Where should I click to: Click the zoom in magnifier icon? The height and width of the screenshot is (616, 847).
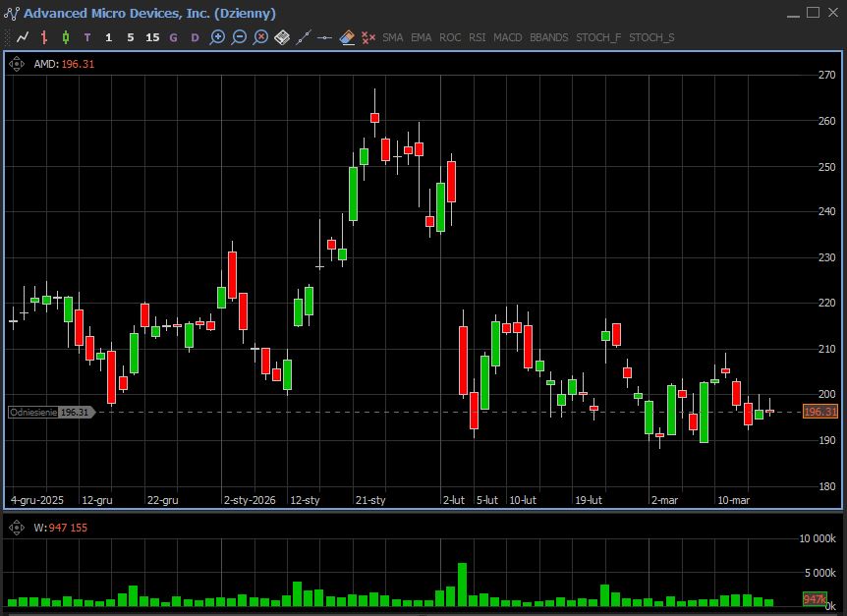tap(217, 37)
